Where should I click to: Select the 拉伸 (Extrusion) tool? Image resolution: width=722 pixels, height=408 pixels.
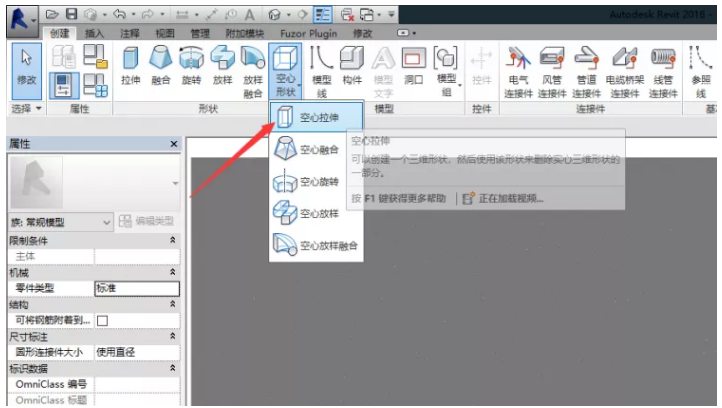pos(131,66)
